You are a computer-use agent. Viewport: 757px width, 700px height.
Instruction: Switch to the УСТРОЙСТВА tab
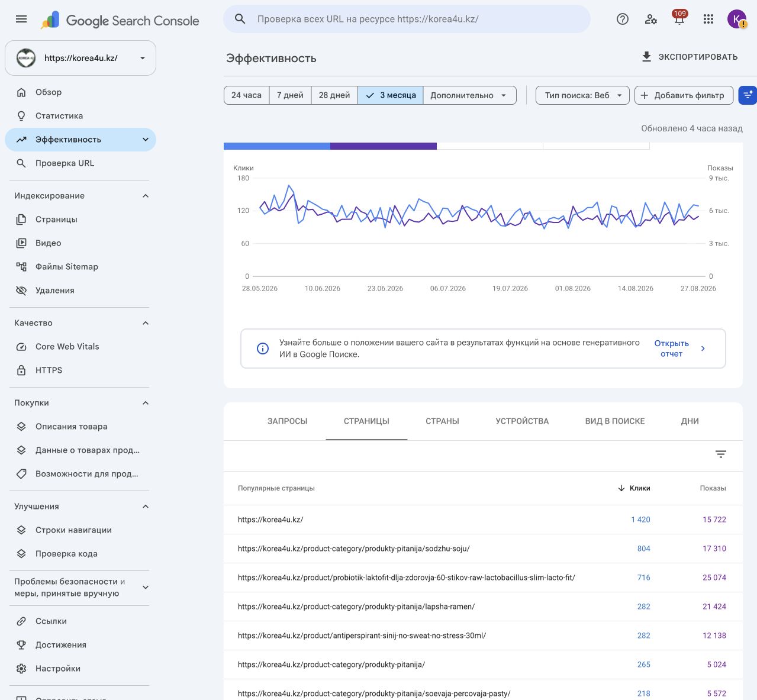point(522,421)
